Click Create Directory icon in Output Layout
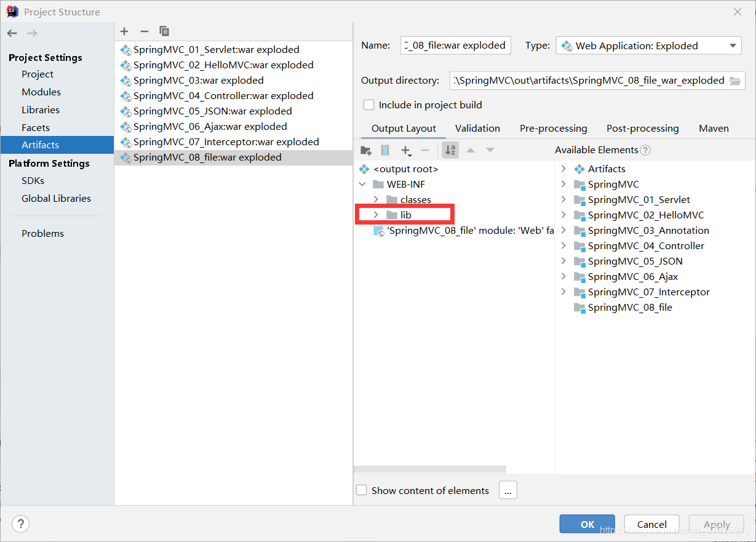 [x=366, y=150]
